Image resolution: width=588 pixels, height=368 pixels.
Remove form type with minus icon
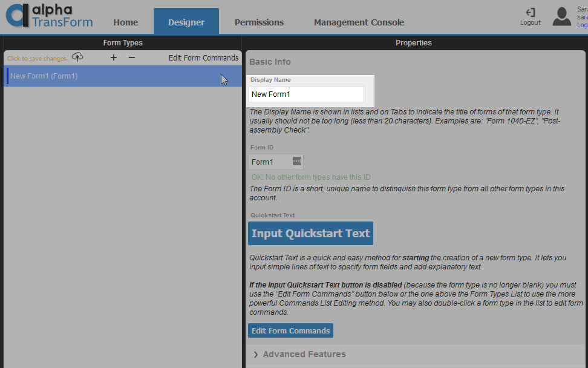132,57
